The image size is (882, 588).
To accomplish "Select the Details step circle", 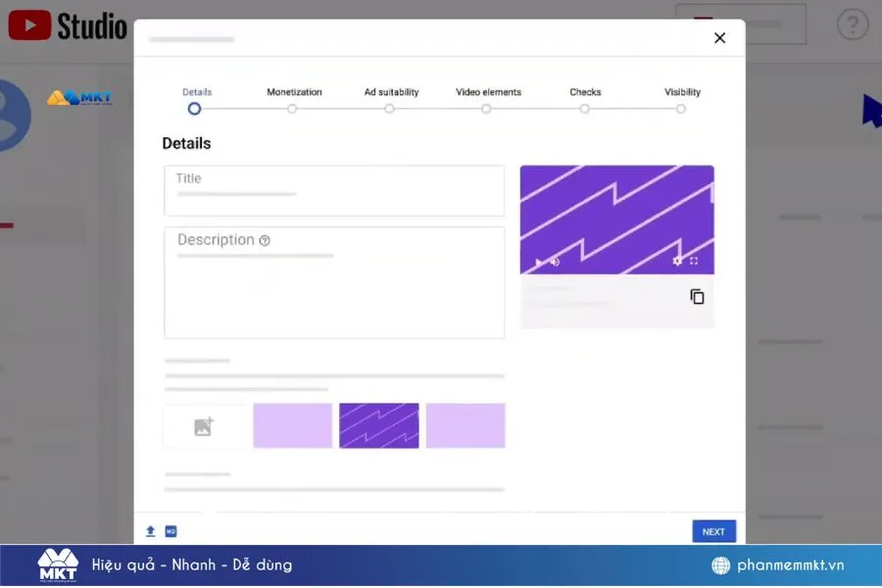I will (194, 109).
